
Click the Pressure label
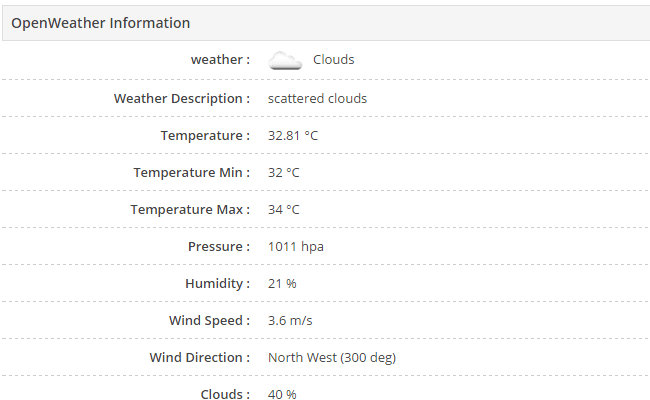click(x=218, y=247)
